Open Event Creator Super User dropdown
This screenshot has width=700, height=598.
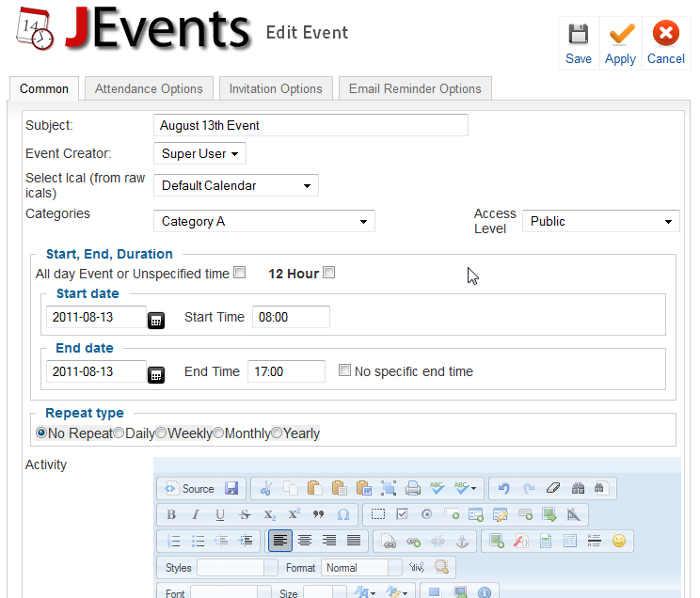tap(199, 153)
